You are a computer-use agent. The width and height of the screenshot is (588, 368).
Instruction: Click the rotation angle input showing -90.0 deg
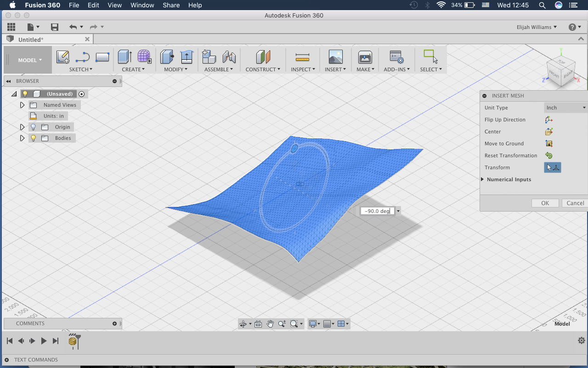[x=377, y=211]
